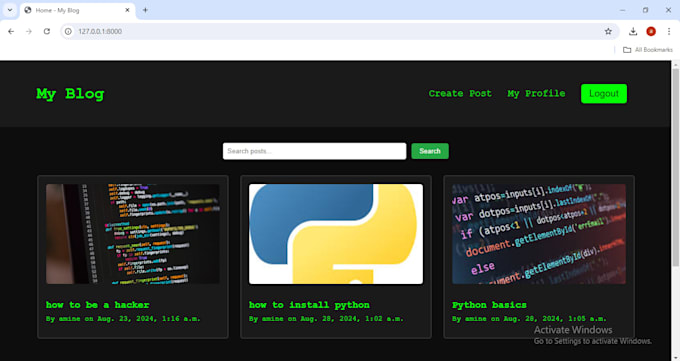The image size is (680, 361).
Task: Open the Create Post link
Action: [460, 93]
